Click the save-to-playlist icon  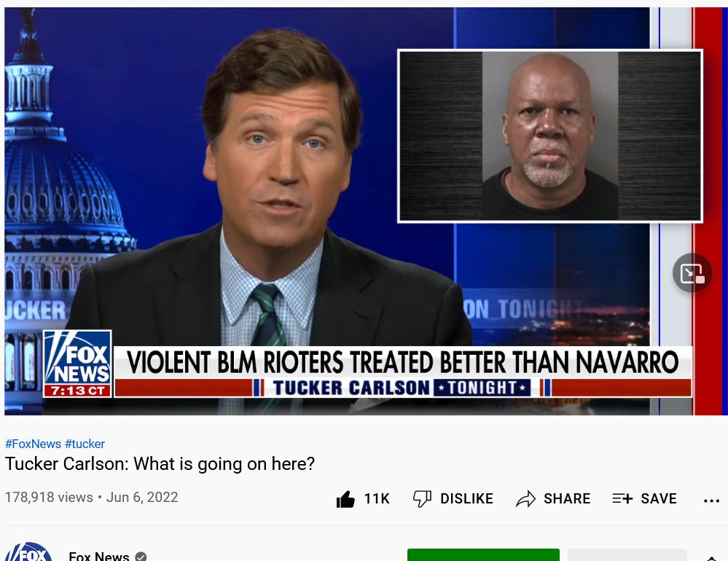(622, 498)
